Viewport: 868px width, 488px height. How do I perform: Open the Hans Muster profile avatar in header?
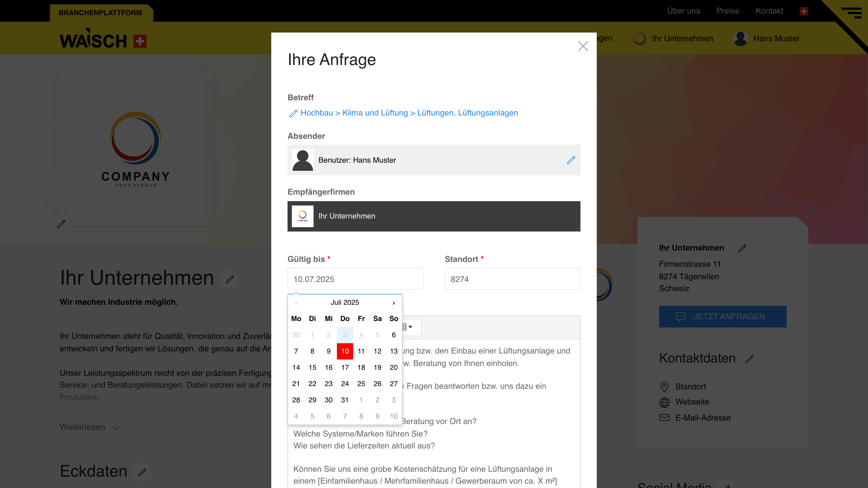[x=740, y=38]
